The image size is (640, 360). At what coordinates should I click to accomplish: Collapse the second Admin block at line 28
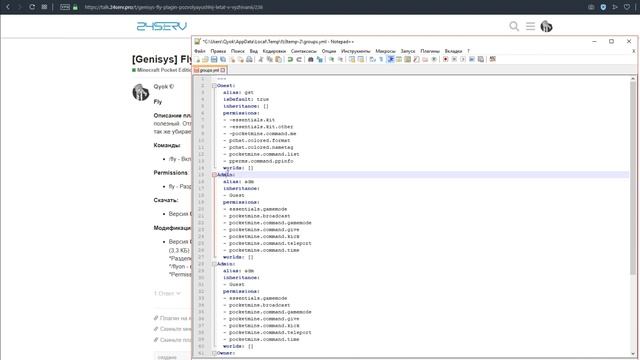(214, 264)
